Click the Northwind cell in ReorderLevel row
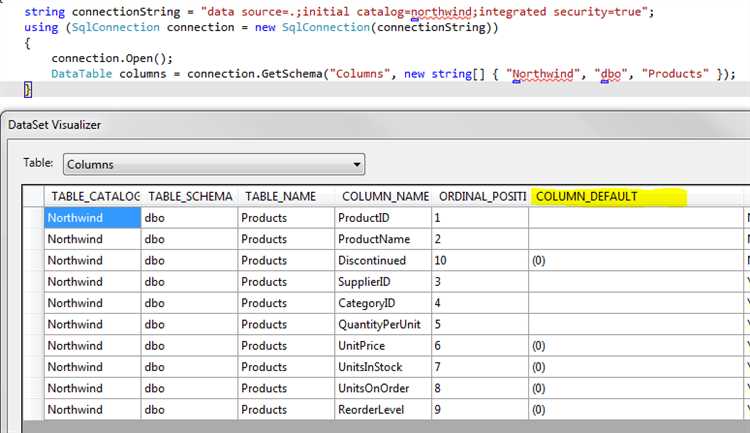750x433 pixels. click(x=93, y=410)
